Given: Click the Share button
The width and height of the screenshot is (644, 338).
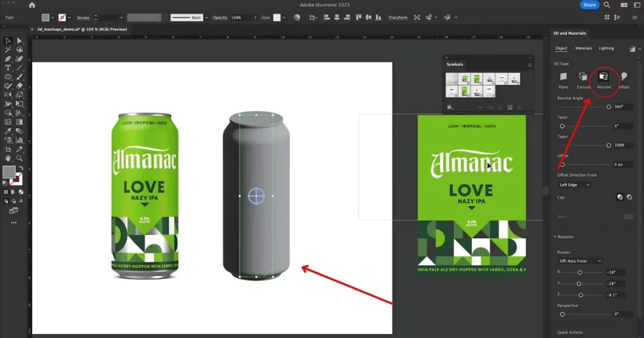Looking at the screenshot, I should [589, 5].
